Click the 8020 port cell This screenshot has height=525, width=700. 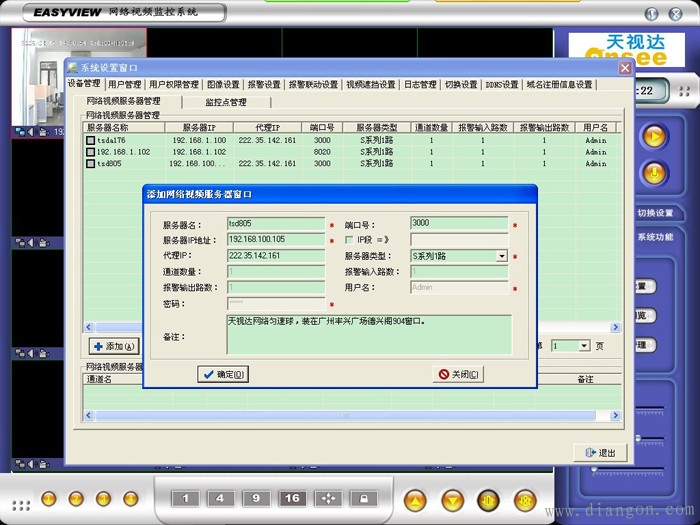click(x=322, y=152)
